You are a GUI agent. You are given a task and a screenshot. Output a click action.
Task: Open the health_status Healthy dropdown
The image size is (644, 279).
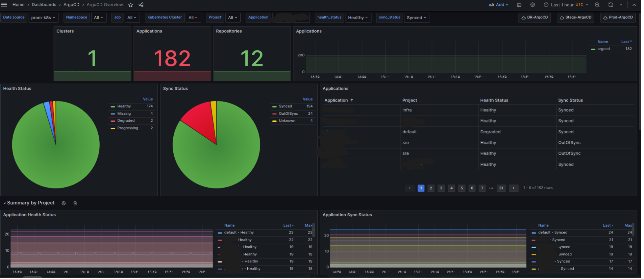(358, 18)
